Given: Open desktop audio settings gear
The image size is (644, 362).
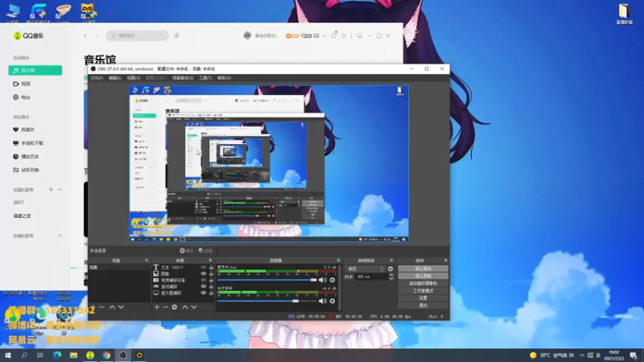Looking at the screenshot, I should [x=332, y=301].
